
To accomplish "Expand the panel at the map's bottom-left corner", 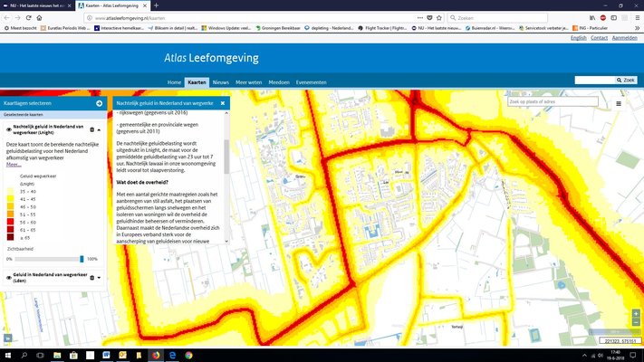I will tap(8, 338).
